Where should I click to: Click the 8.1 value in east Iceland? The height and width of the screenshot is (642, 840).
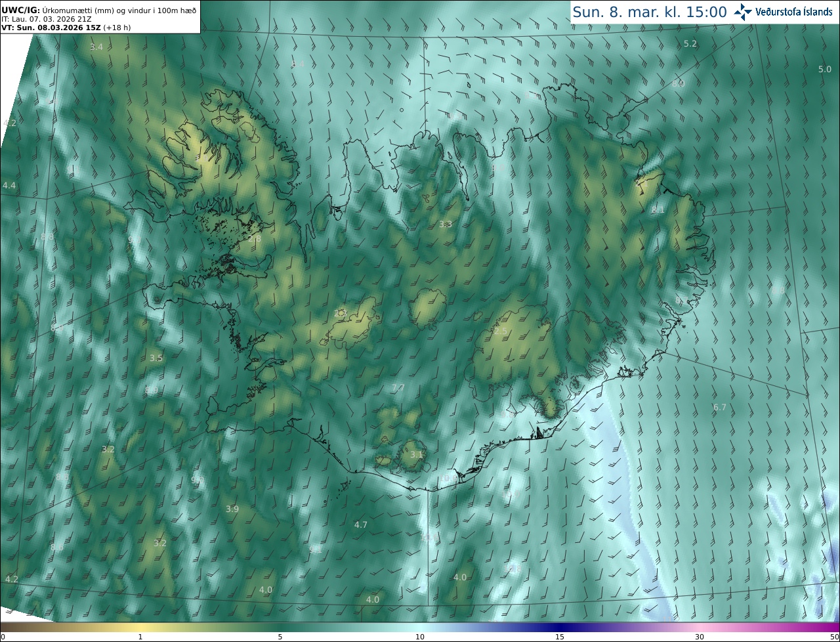pos(658,210)
